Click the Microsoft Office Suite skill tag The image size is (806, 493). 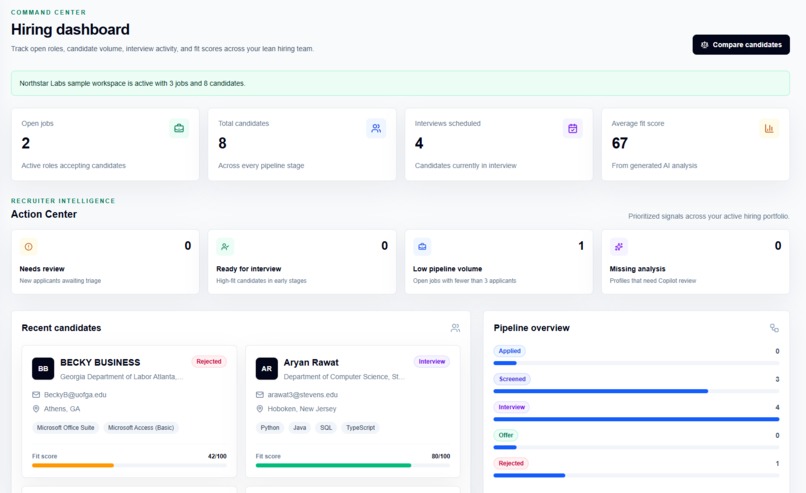(65, 428)
